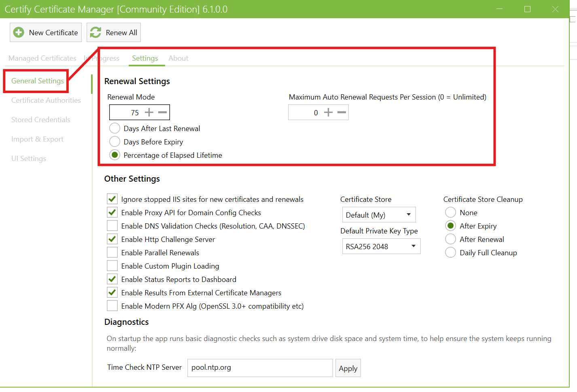
Task: Increase Renewal Mode value with plus
Action: pos(149,112)
